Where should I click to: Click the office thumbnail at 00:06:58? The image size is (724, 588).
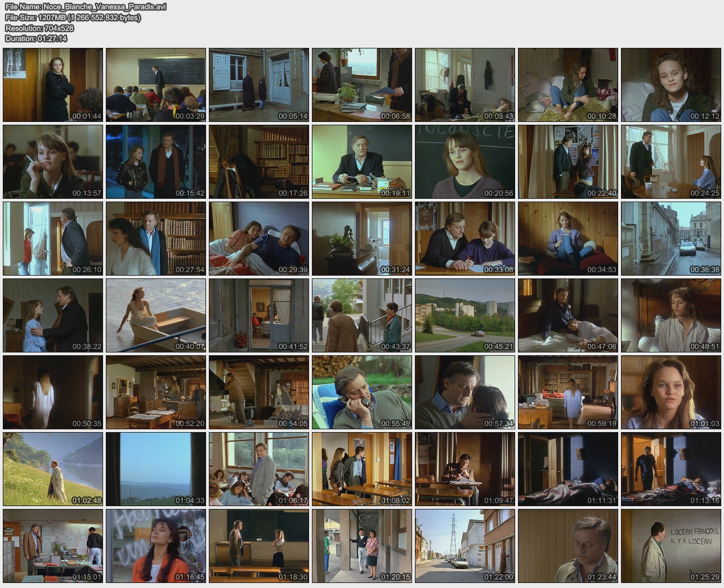point(362,85)
